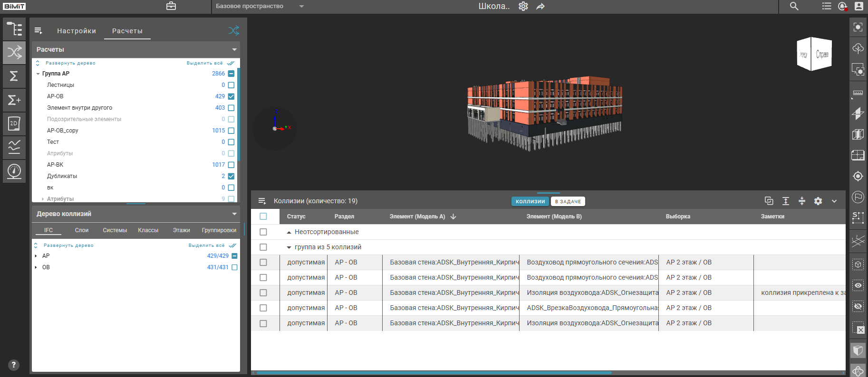Enable the Лестницы checkbox
Image resolution: width=868 pixels, height=377 pixels.
coord(231,85)
